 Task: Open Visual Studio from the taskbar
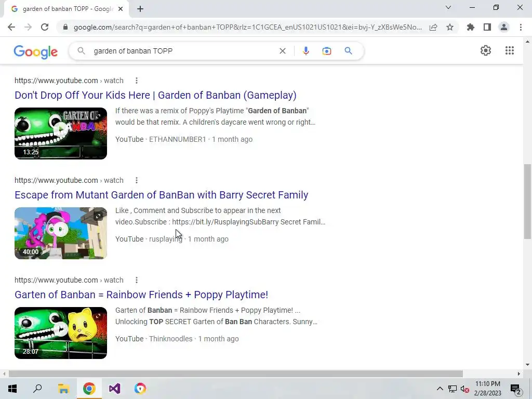coord(115,389)
